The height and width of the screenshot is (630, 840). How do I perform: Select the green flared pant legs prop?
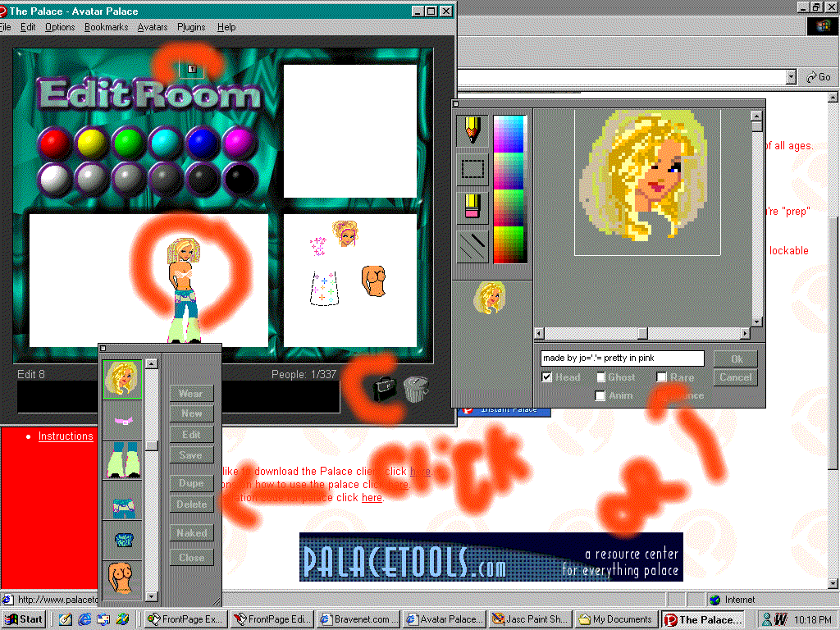[122, 460]
